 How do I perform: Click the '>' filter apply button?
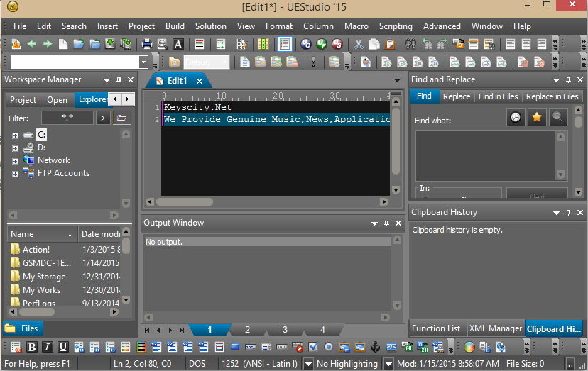click(x=103, y=118)
